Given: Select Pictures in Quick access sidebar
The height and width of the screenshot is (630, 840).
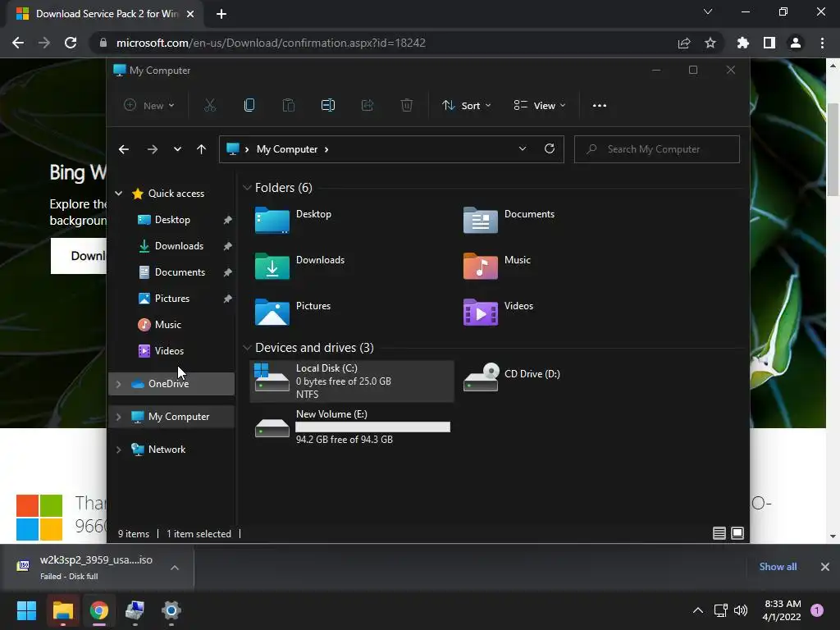Looking at the screenshot, I should (172, 299).
